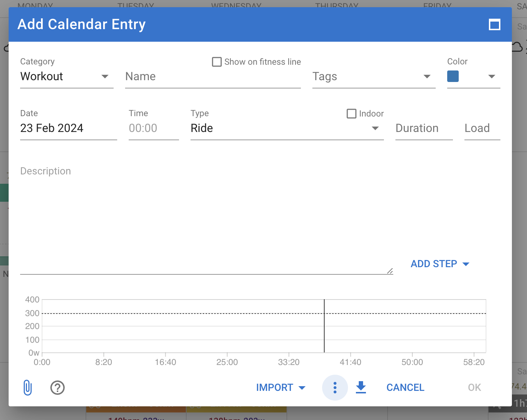Open the Color dropdown arrow
The width and height of the screenshot is (527, 420).
[491, 76]
